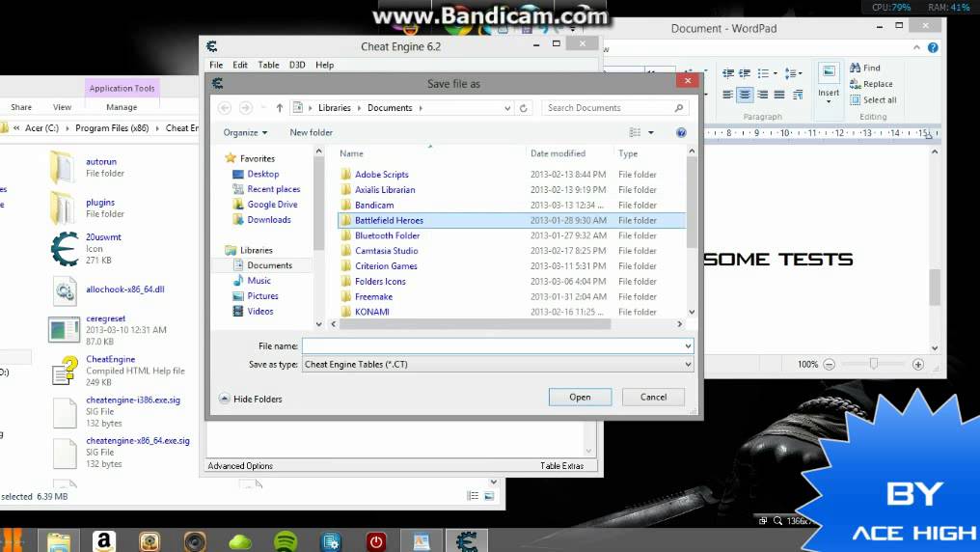This screenshot has height=552, width=980.
Task: Open the View tab in Explorer
Action: pyautogui.click(x=62, y=107)
